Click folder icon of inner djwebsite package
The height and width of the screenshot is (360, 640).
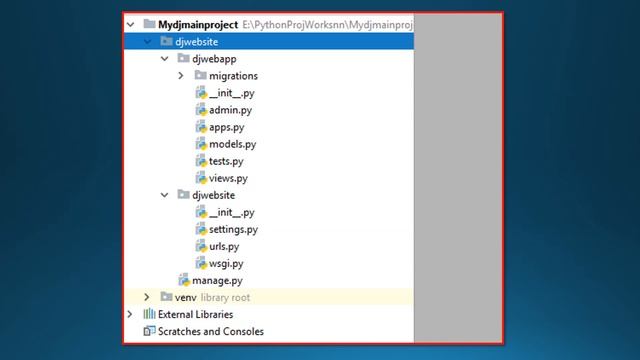click(x=183, y=195)
